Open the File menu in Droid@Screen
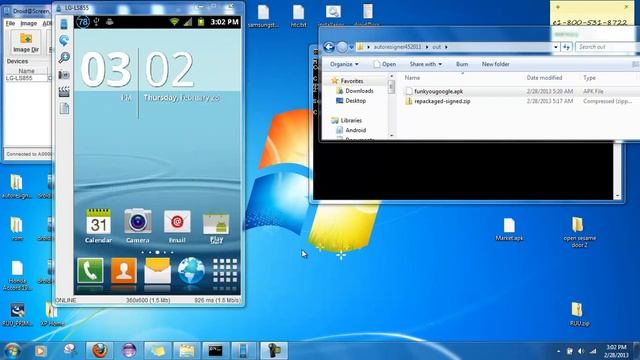Image resolution: width=640 pixels, height=360 pixels. coord(10,24)
